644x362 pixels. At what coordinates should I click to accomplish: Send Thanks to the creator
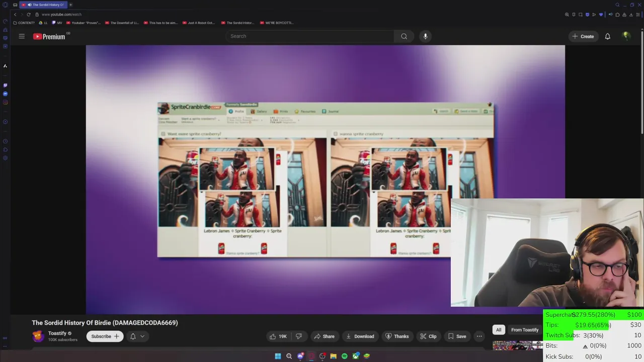coord(397,336)
